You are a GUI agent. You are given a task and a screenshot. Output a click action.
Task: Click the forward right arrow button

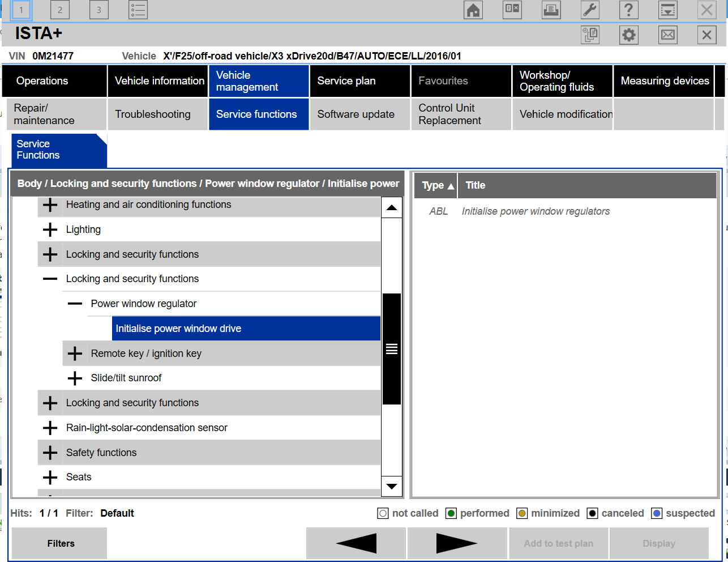coord(457,543)
